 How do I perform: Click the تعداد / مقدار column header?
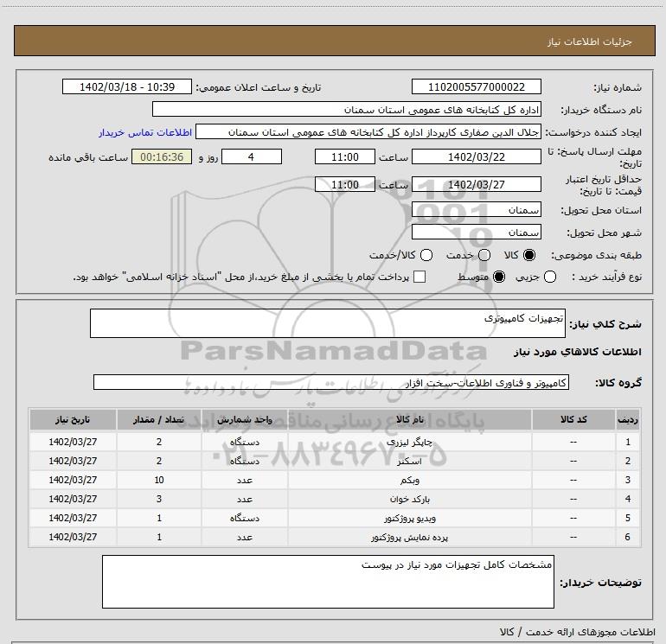(x=159, y=419)
